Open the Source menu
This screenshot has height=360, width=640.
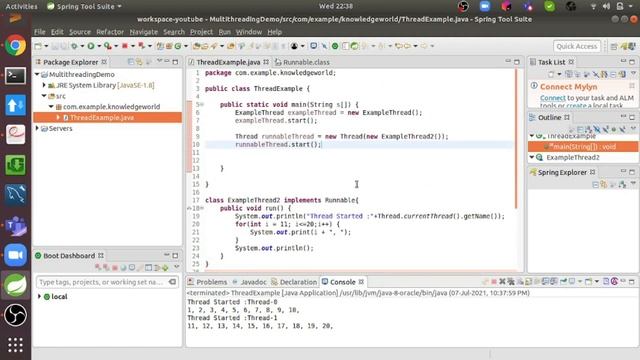coord(80,32)
